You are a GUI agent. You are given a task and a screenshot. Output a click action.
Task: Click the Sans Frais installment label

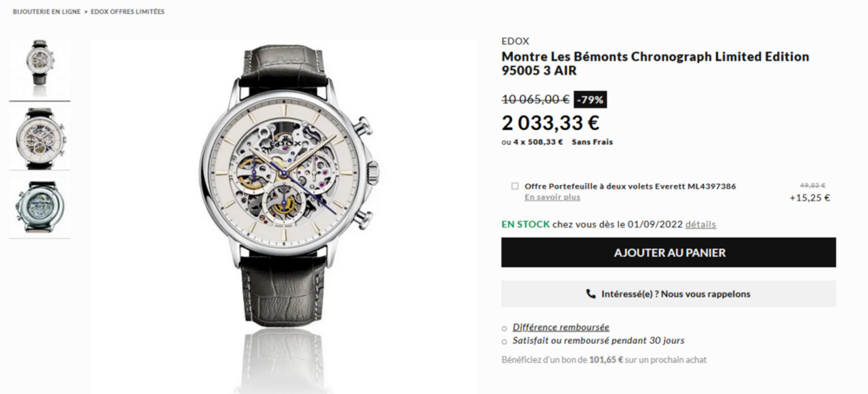pos(592,142)
